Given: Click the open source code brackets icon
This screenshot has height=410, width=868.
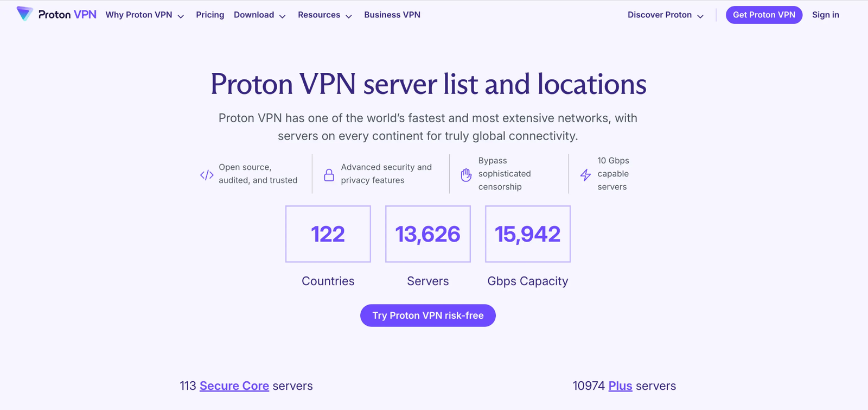Looking at the screenshot, I should pyautogui.click(x=207, y=175).
